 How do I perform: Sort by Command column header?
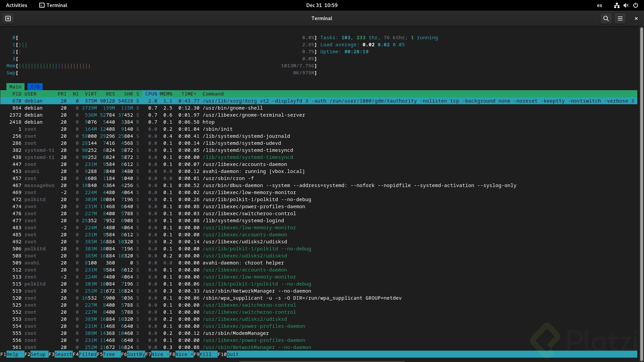213,94
